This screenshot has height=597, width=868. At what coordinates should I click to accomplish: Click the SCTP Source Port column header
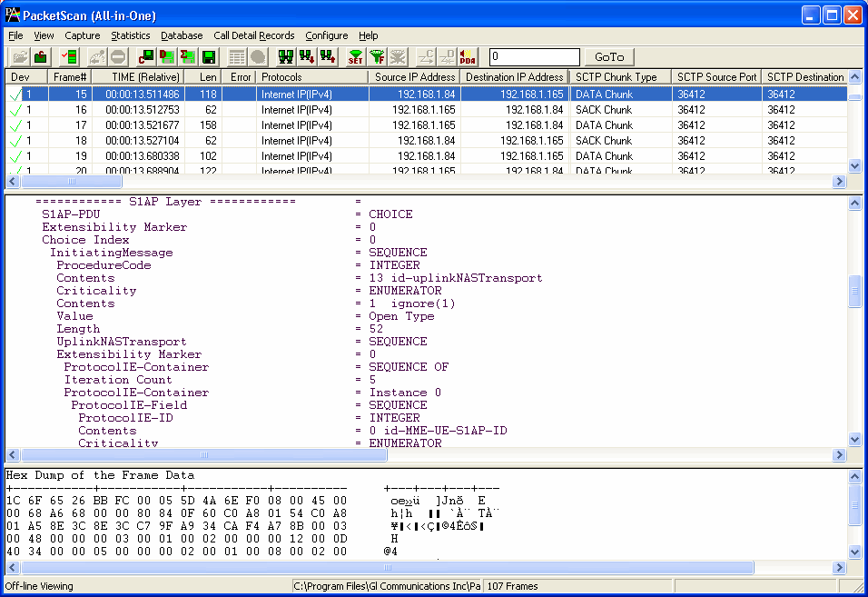click(x=716, y=77)
